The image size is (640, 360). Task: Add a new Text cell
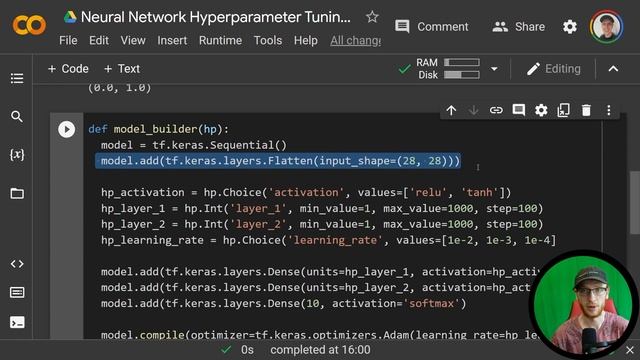click(x=122, y=69)
